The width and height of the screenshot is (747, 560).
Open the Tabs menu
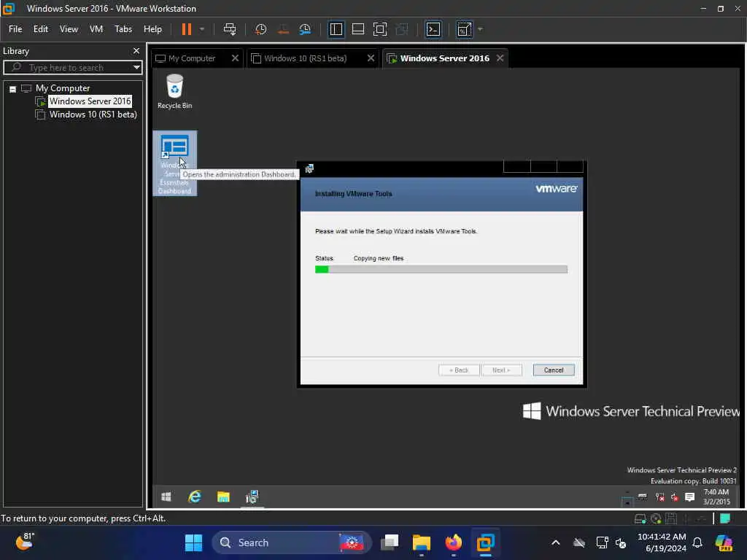[x=123, y=29]
